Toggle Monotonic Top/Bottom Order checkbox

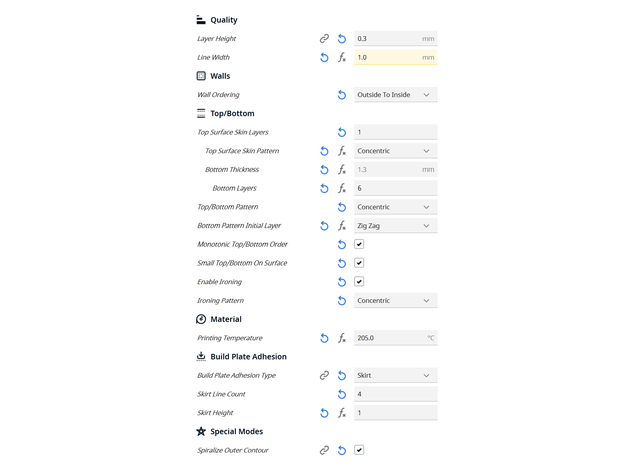359,244
